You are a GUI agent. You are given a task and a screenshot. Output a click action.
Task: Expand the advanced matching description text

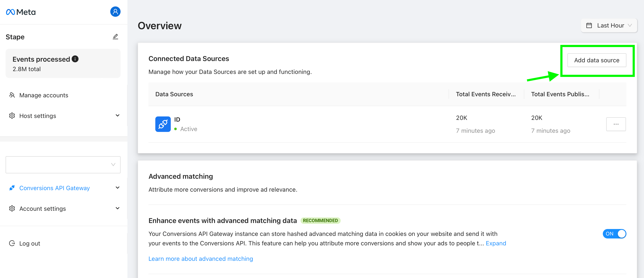click(x=496, y=243)
